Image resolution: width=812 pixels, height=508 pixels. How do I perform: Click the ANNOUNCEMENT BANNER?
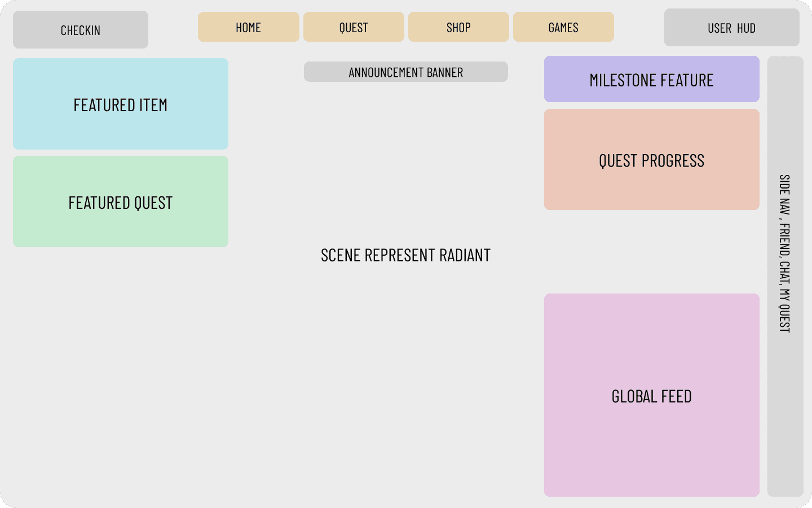[x=406, y=72]
